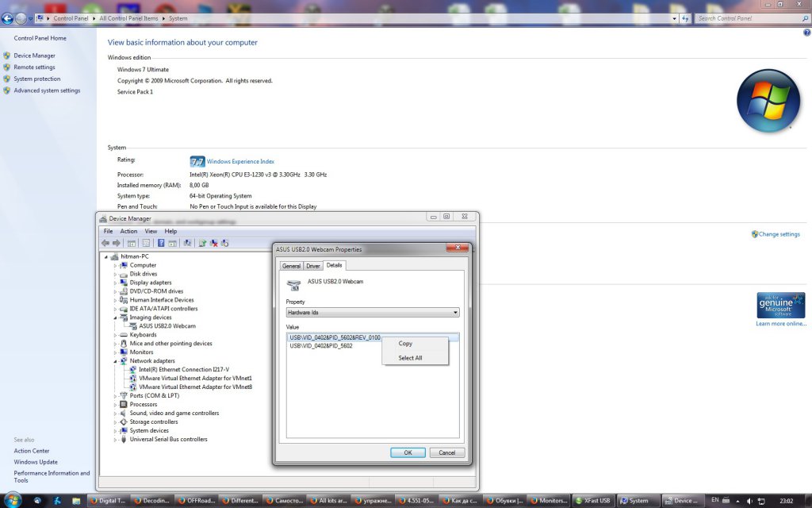The image size is (812, 508).
Task: Collapse the Imaging devices node
Action: tap(115, 317)
